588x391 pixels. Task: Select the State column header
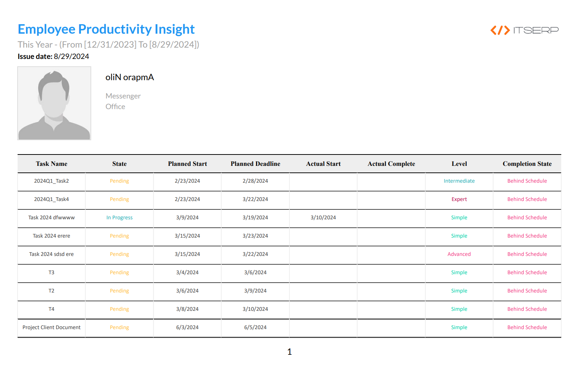[x=119, y=164]
